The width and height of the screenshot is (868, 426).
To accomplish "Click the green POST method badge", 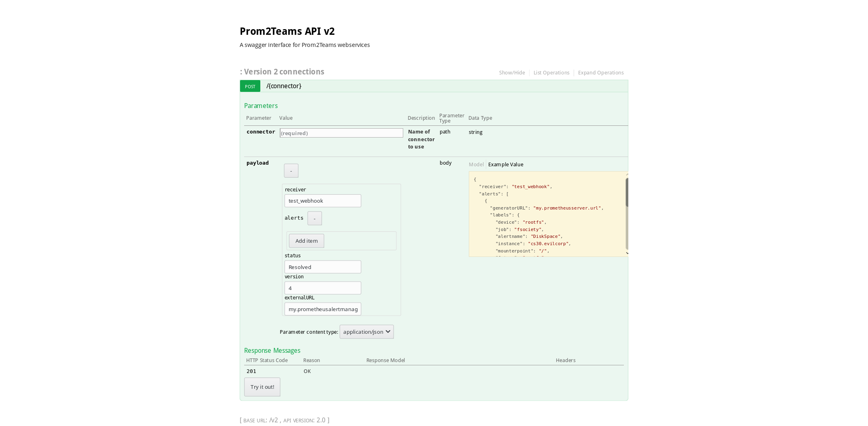I will pyautogui.click(x=250, y=86).
